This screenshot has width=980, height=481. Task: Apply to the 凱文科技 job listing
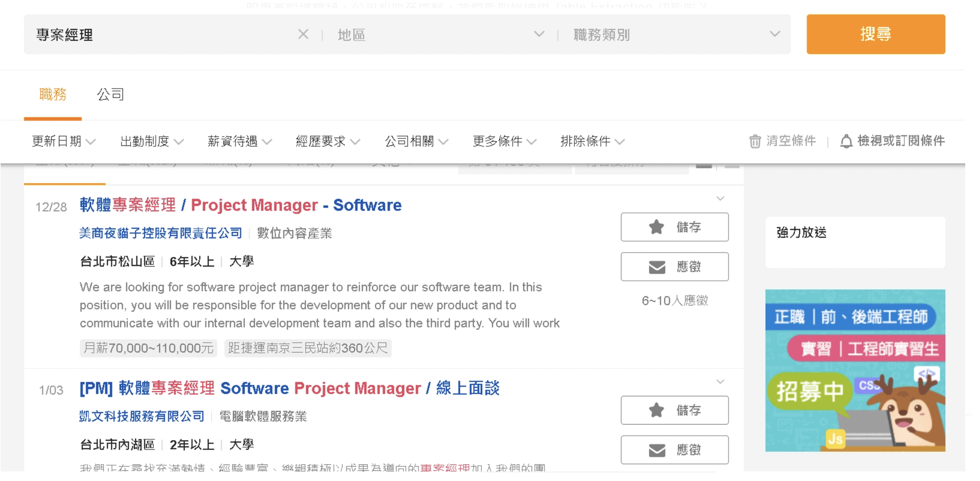pyautogui.click(x=674, y=450)
